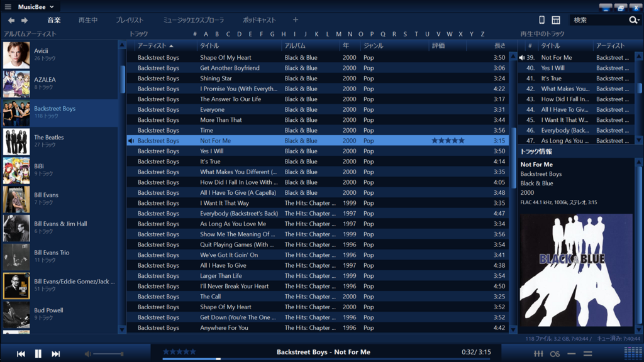
Task: Toggle the repeat (single line) icon
Action: [571, 354]
